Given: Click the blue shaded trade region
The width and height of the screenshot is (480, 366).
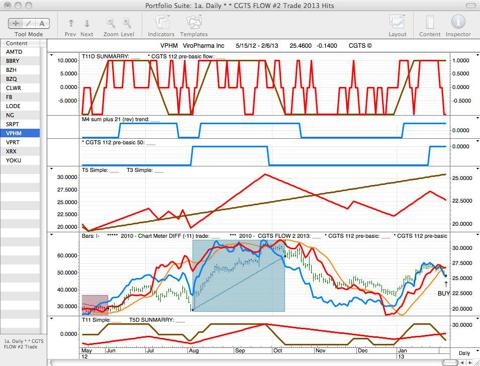Looking at the screenshot, I should pyautogui.click(x=239, y=276).
